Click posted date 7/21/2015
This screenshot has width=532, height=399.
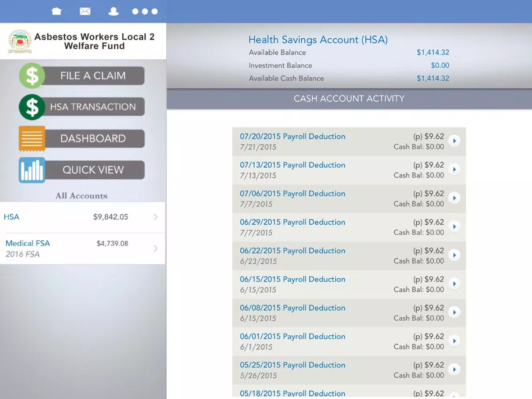[x=258, y=147]
